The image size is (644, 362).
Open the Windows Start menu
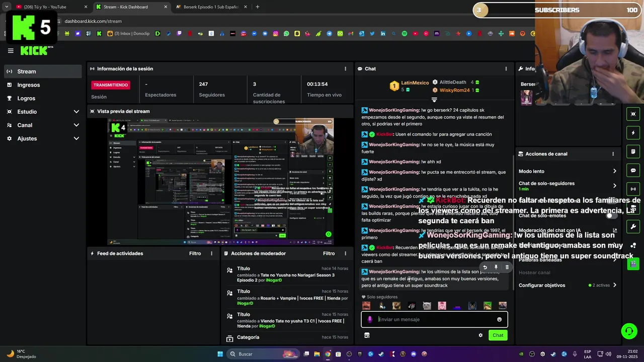[220, 354]
